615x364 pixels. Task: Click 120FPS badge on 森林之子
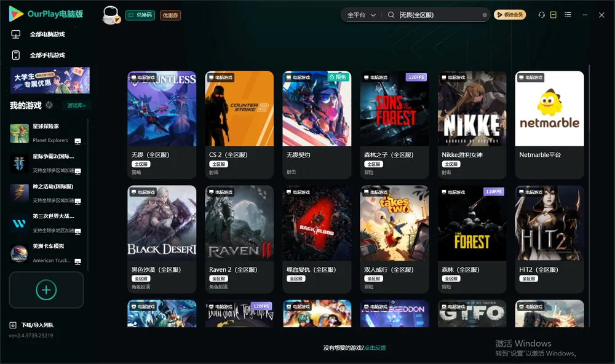(x=416, y=77)
